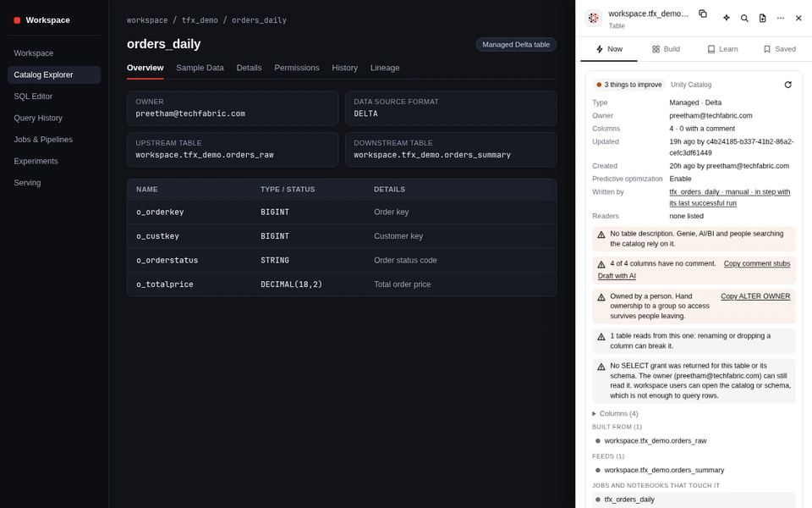This screenshot has height=508, width=812.
Task: Select the o_orderkey row name
Action: coord(160,212)
